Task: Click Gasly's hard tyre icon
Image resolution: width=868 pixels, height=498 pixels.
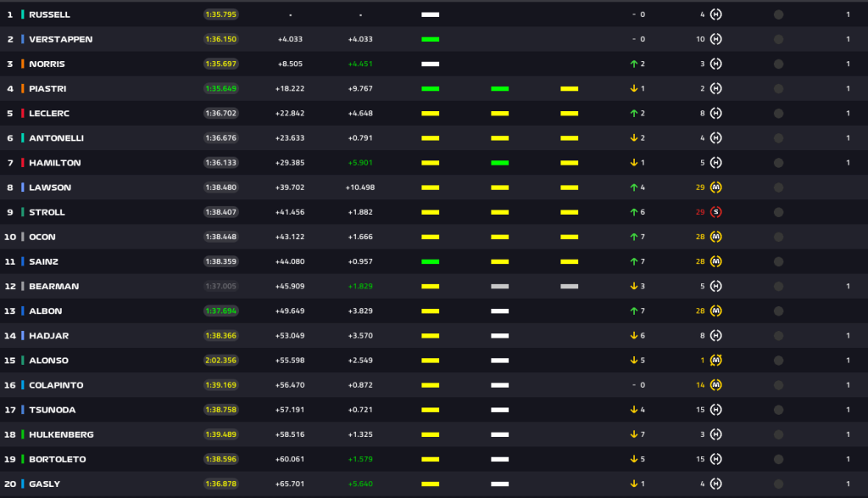Action: click(715, 484)
